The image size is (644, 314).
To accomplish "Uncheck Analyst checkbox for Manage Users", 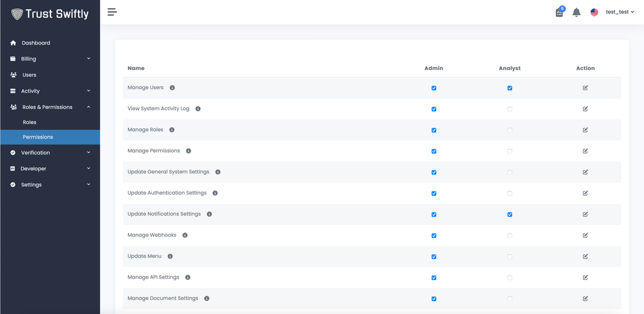I will pyautogui.click(x=510, y=88).
